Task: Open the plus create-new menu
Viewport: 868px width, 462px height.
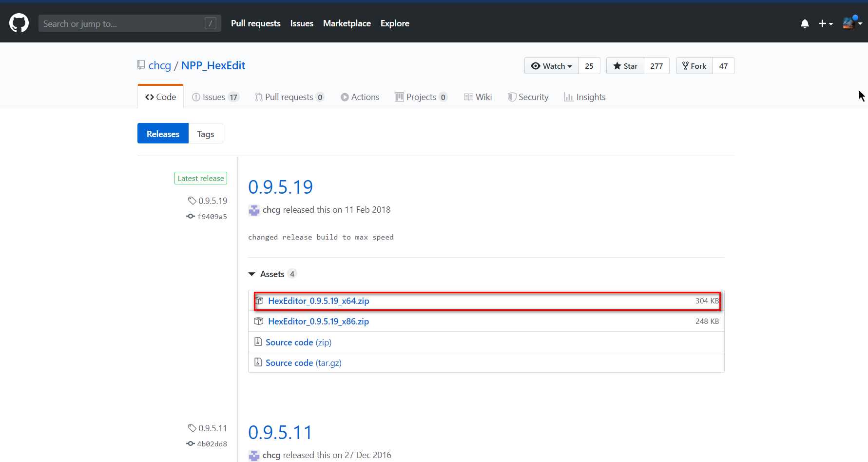Action: pyautogui.click(x=825, y=23)
